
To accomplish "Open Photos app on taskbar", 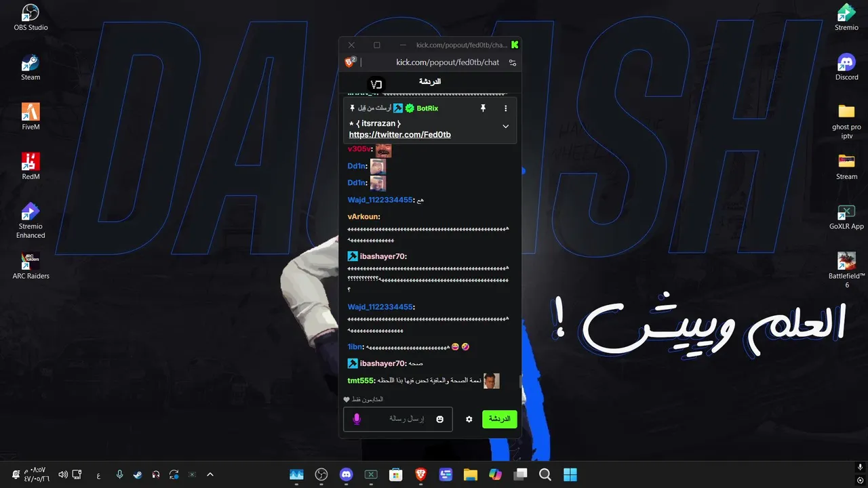I will pyautogui.click(x=296, y=474).
